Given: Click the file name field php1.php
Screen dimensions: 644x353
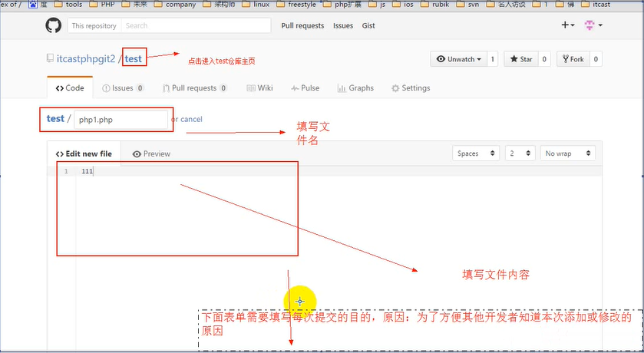Looking at the screenshot, I should pyautogui.click(x=121, y=120).
